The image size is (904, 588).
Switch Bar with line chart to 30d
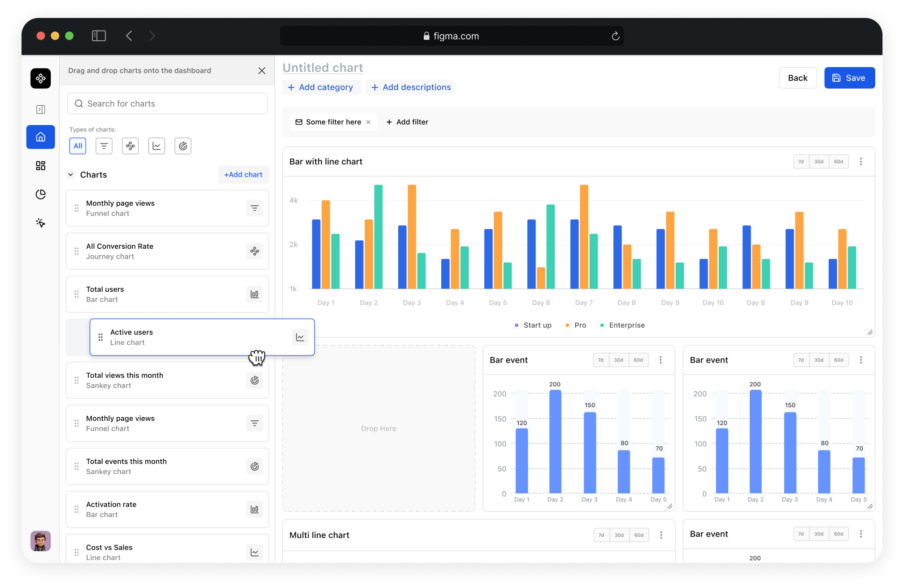pyautogui.click(x=818, y=162)
